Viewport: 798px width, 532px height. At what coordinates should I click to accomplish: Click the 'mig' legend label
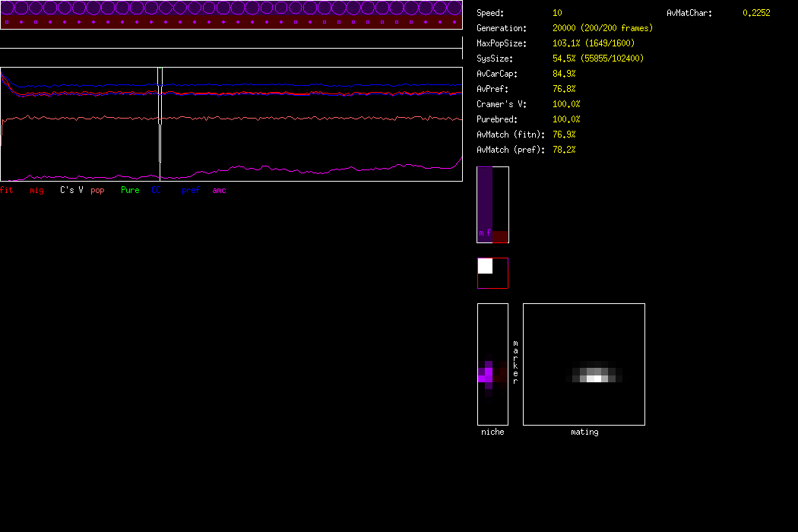click(36, 190)
